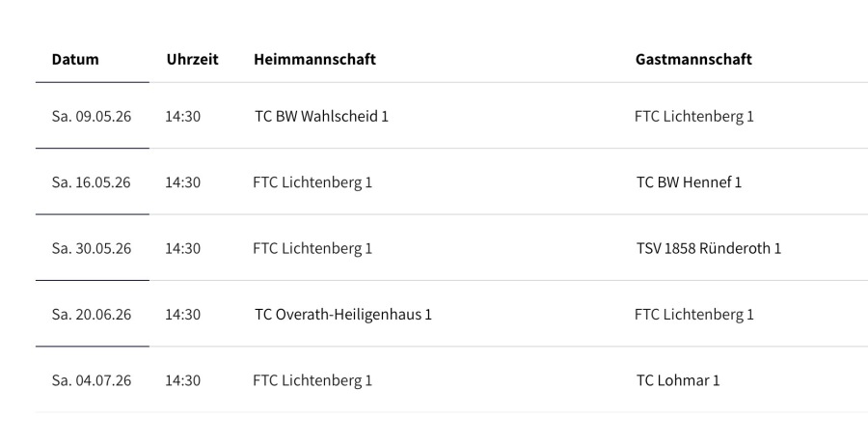Click the Gastmannschaft column header
This screenshot has width=868, height=446.
pos(693,59)
